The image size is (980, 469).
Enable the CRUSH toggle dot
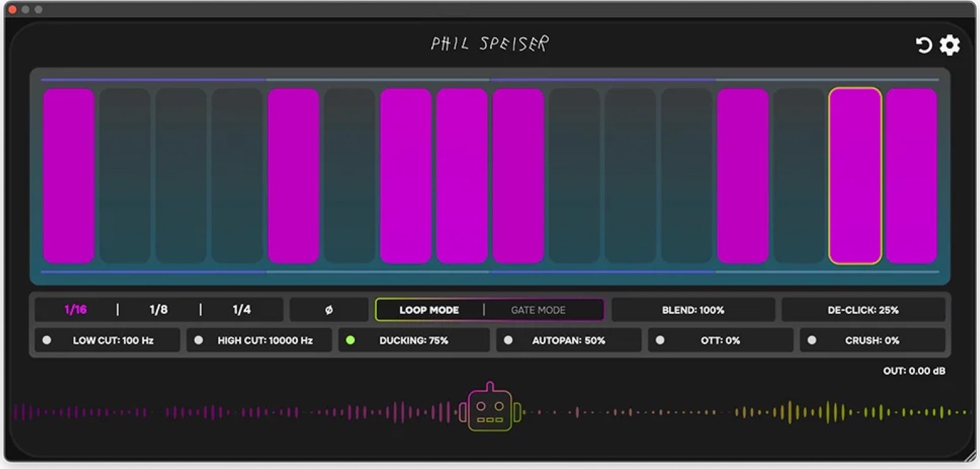[812, 341]
